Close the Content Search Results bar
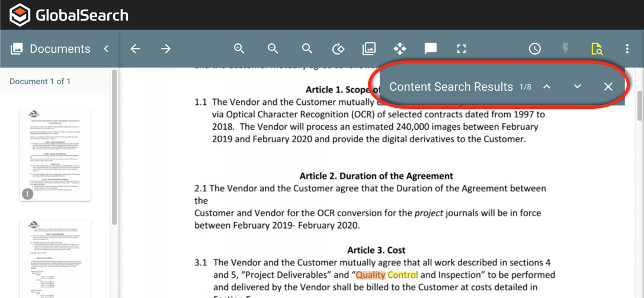The width and height of the screenshot is (644, 298). point(608,86)
